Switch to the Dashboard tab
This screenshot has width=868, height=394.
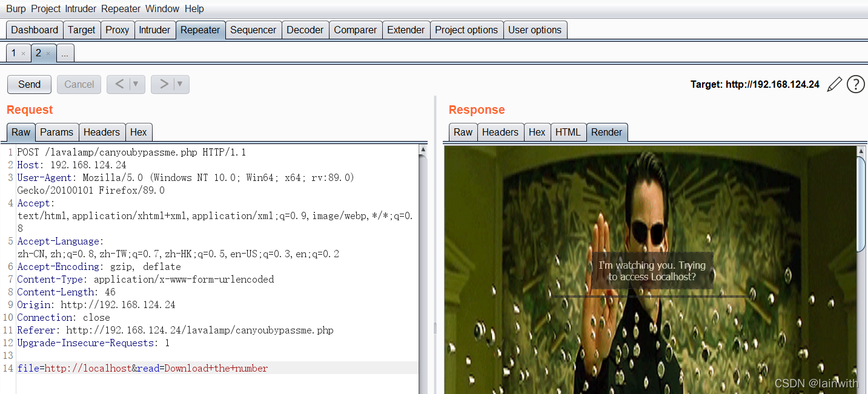coord(35,30)
